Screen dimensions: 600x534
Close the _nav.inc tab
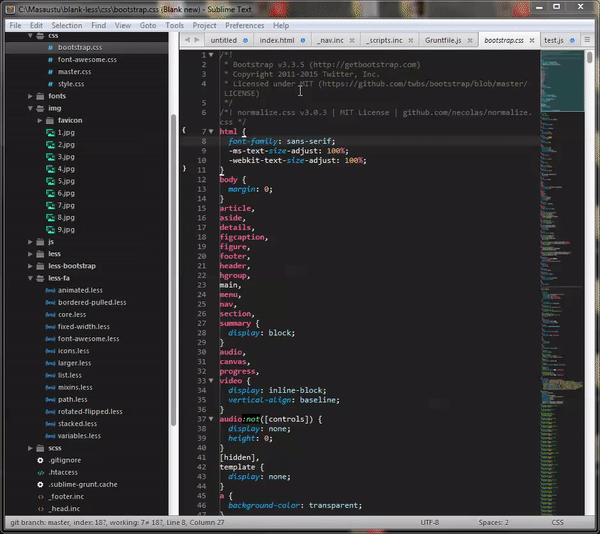[352, 40]
